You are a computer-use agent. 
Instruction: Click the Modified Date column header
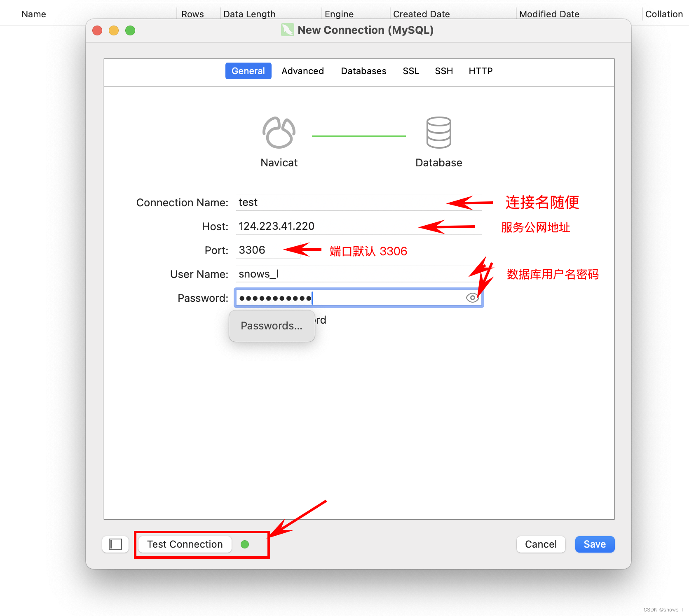[549, 14]
